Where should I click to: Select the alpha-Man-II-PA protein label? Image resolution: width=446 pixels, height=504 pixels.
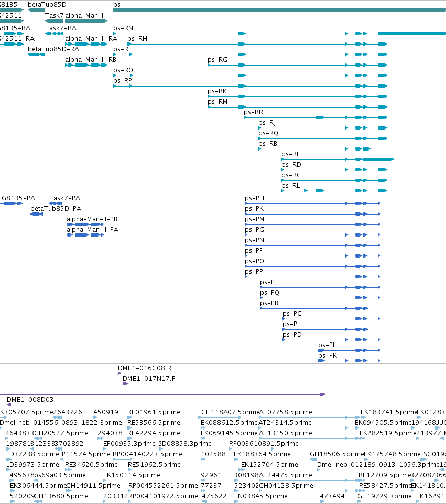coord(92,230)
